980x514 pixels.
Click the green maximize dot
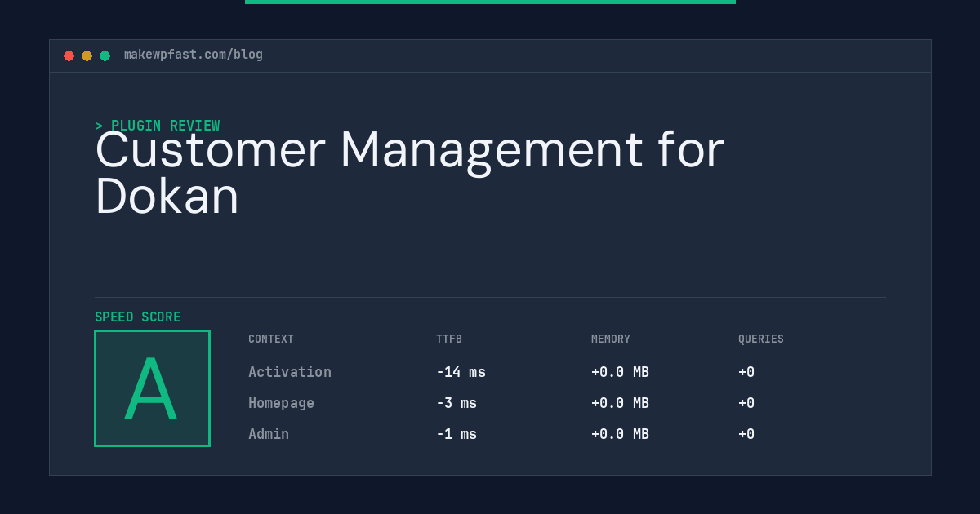(105, 55)
